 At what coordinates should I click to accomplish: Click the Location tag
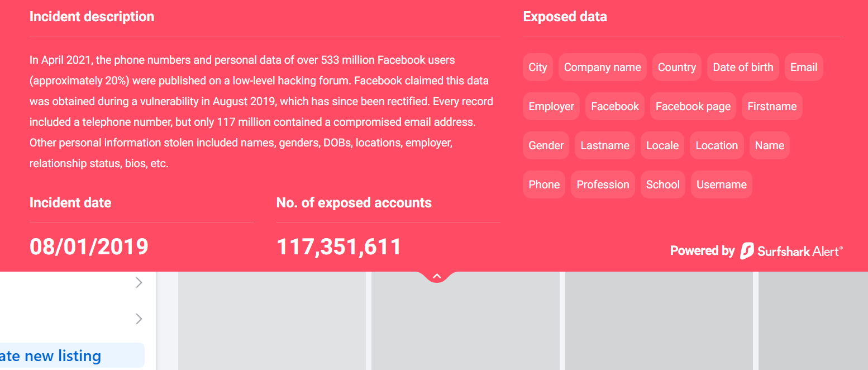click(717, 145)
